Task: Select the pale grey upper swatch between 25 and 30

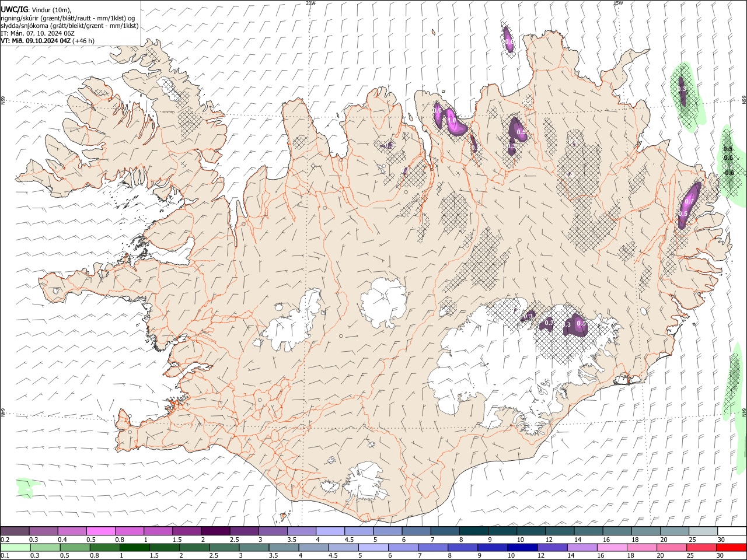Action: tap(702, 531)
